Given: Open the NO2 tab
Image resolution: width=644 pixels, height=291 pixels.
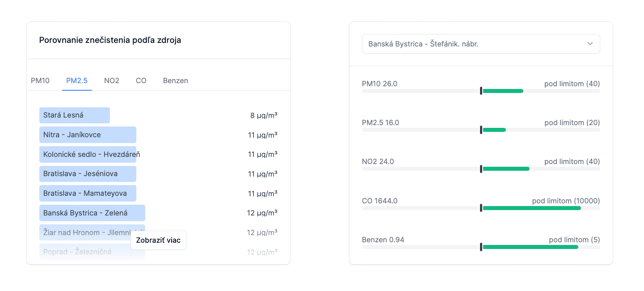Looking at the screenshot, I should tap(112, 81).
